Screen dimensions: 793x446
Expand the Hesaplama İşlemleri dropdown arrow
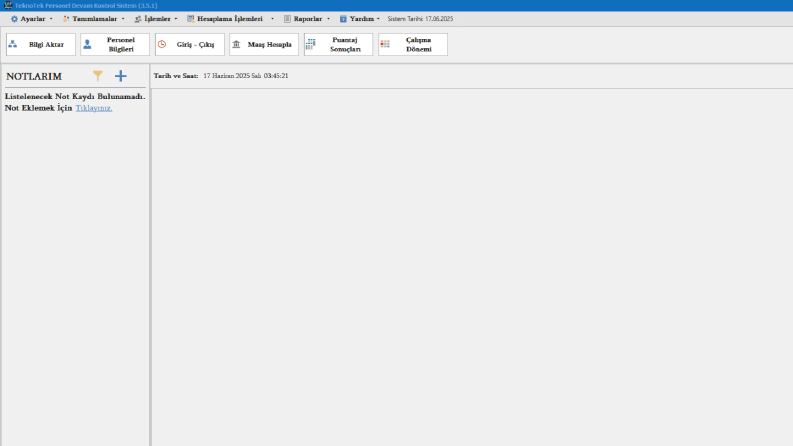point(272,19)
